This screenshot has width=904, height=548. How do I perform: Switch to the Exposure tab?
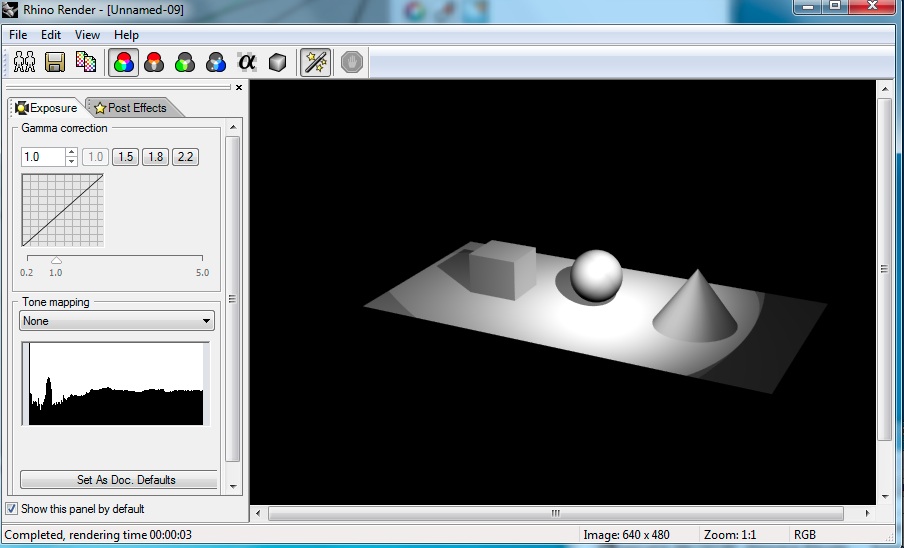(46, 108)
